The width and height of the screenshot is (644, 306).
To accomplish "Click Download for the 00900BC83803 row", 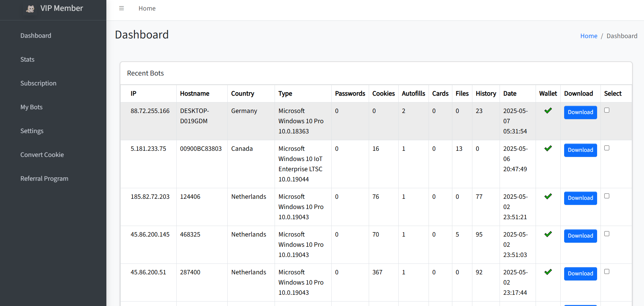I will pos(580,150).
